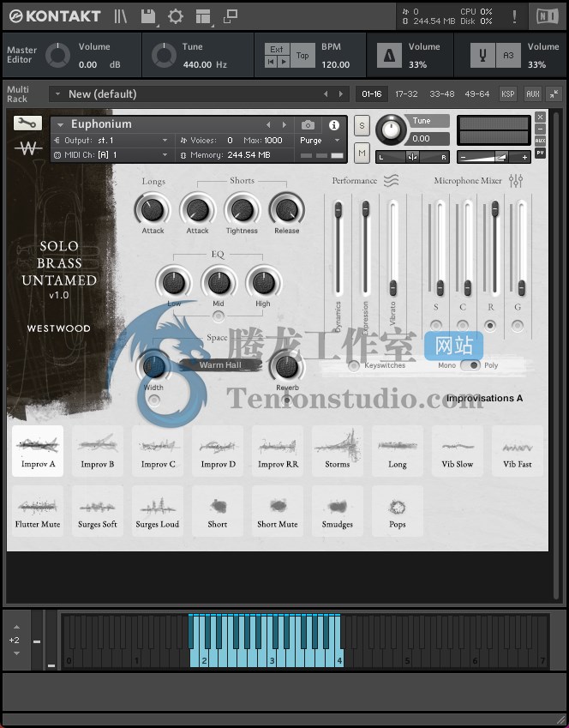Go to next instrument preset arrow

point(284,125)
